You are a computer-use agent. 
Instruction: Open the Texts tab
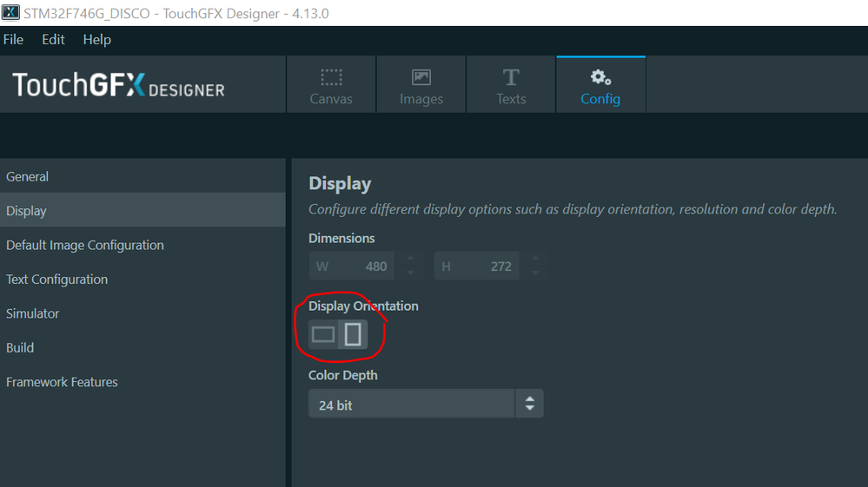click(x=511, y=84)
